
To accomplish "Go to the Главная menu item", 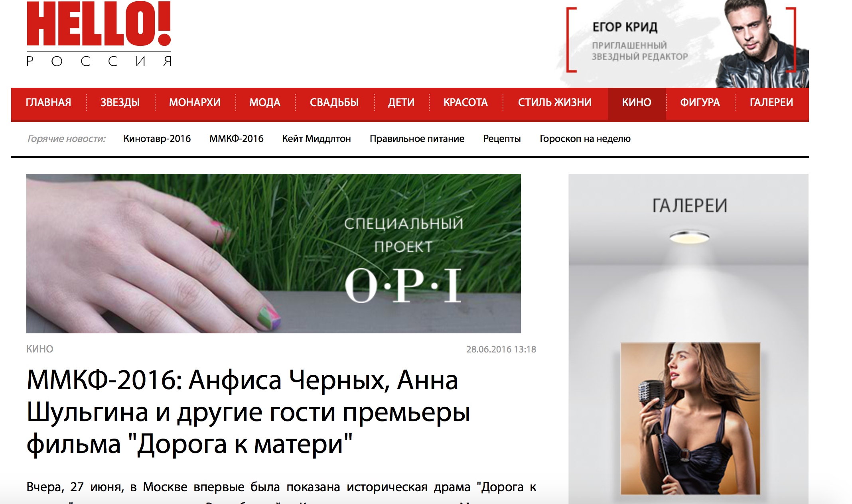I will 49,102.
